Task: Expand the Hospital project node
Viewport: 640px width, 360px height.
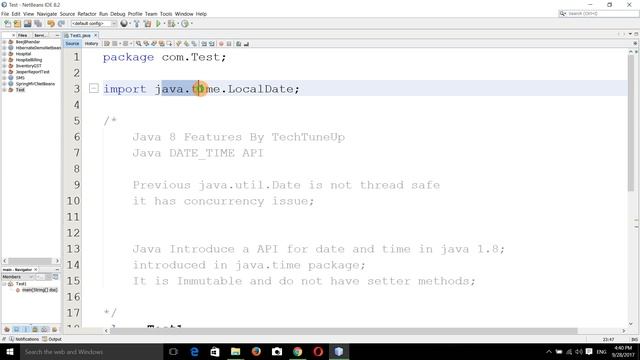Action: [x=4, y=53]
